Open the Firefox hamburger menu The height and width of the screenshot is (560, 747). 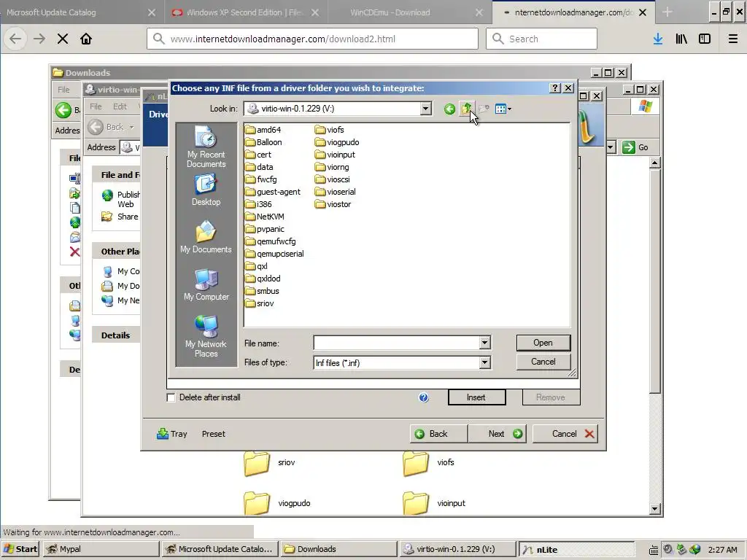click(x=732, y=39)
